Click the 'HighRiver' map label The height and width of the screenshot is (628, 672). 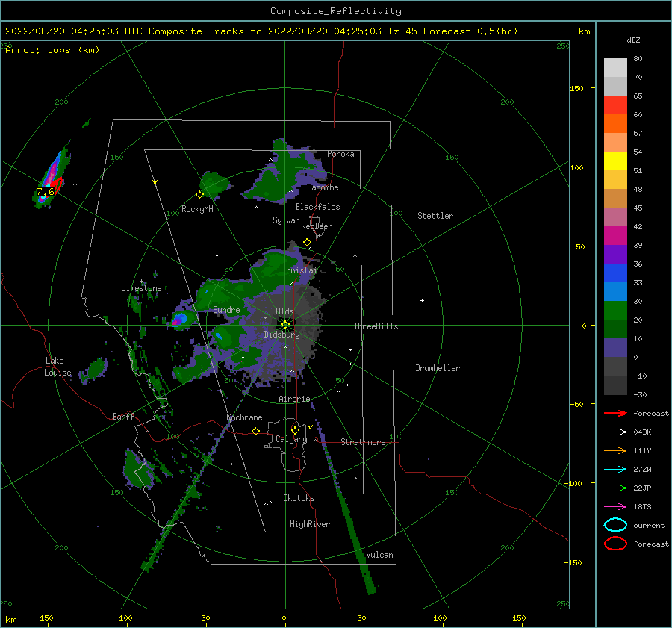310,524
